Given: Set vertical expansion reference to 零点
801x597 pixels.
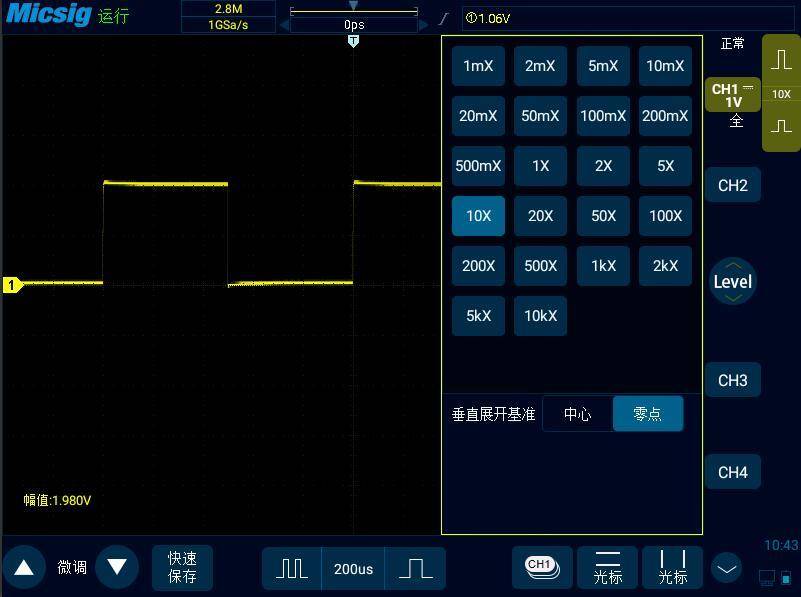Looking at the screenshot, I should [x=648, y=414].
